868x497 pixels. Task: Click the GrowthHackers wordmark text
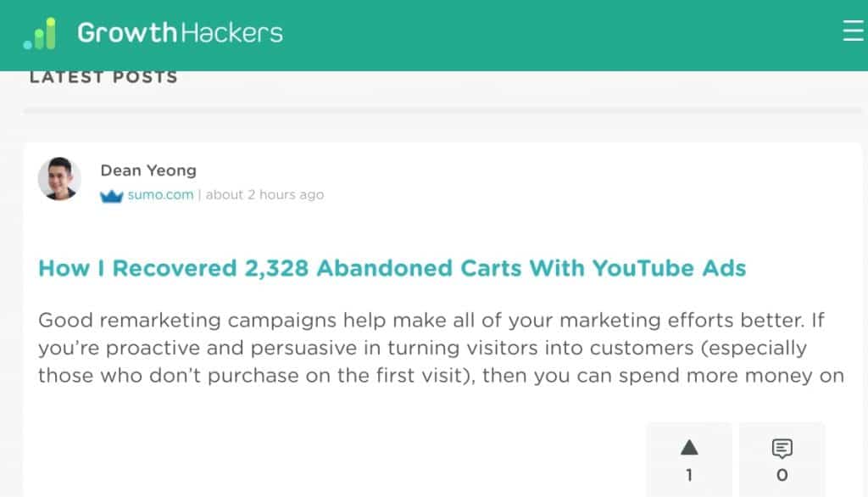tap(180, 33)
